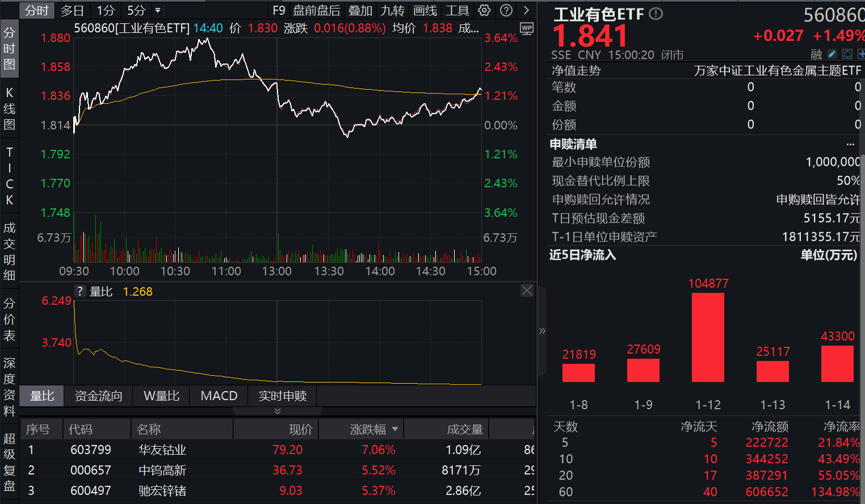Click the help question-mark icon
Viewport: 865px width, 504px height.
click(x=506, y=10)
